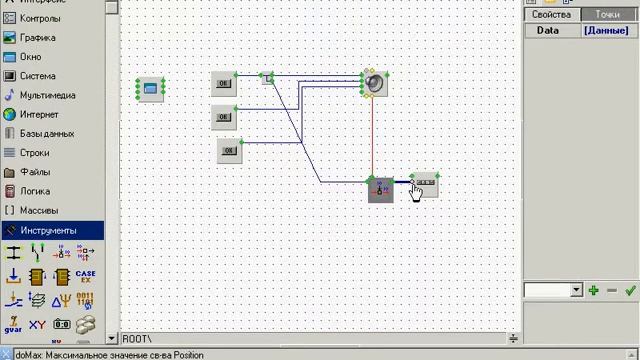Viewport: 640px width, 360px height.
Task: Select the bottom OK button element
Action: coord(229,151)
